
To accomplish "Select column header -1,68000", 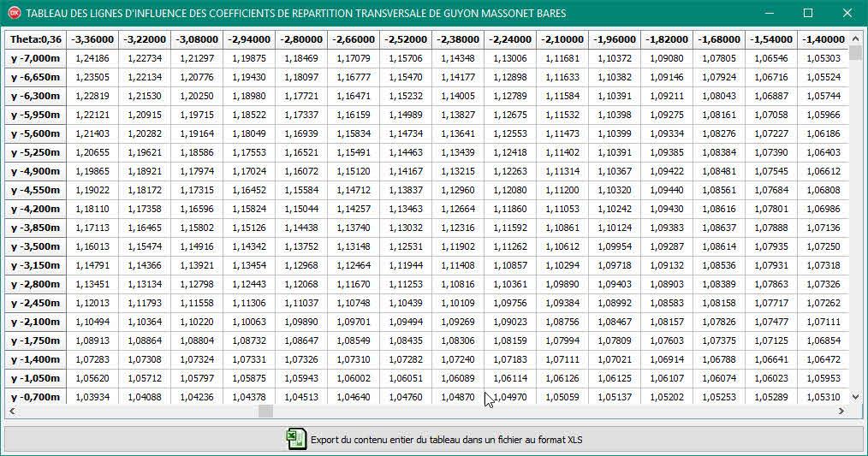I will pyautogui.click(x=719, y=39).
